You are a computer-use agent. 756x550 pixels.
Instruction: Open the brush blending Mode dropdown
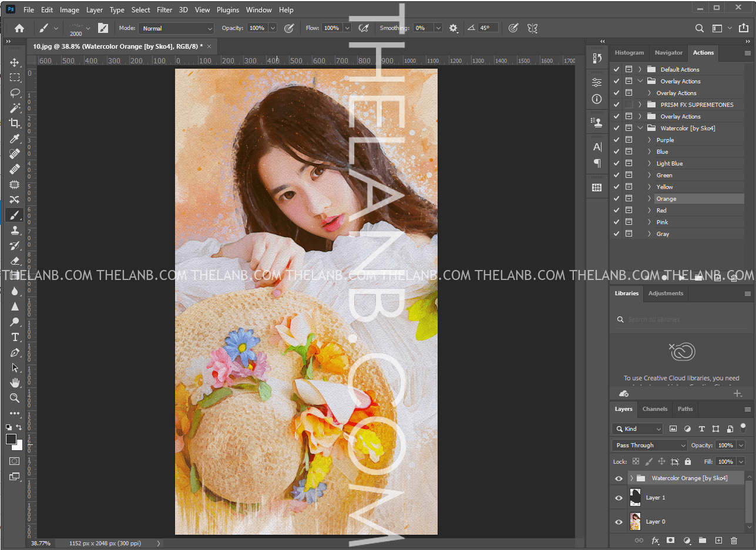coord(177,28)
